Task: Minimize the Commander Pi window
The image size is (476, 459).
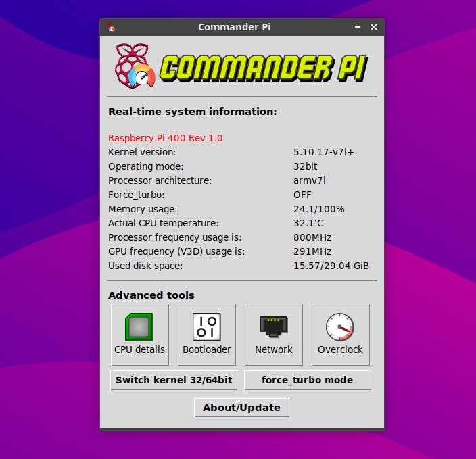Action: 358,27
